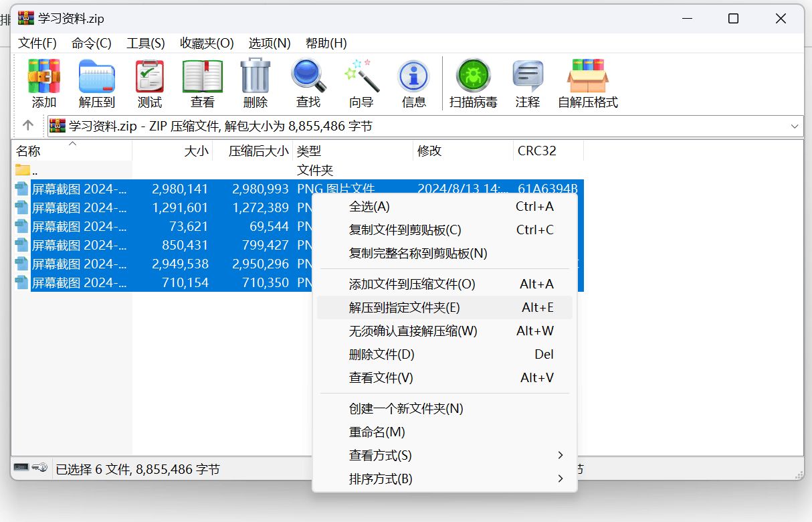Screen dimensions: 812x522
Task: Sort by the 压缩后大小 column header
Action: (x=253, y=151)
